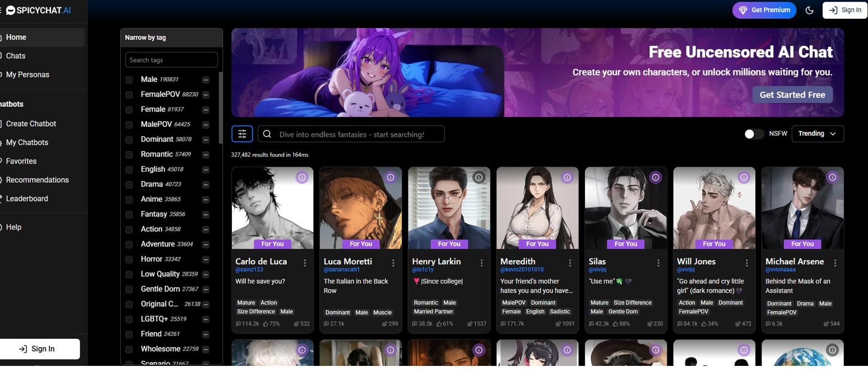Screen dimensions: 868x372
Task: Click info icon on Henry Larkin card
Action: click(479, 178)
